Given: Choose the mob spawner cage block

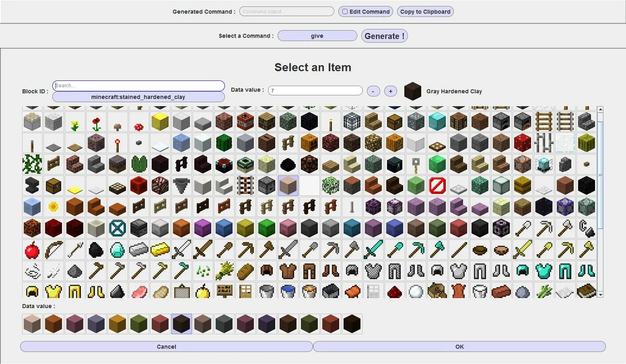Looking at the screenshot, I should [352, 121].
